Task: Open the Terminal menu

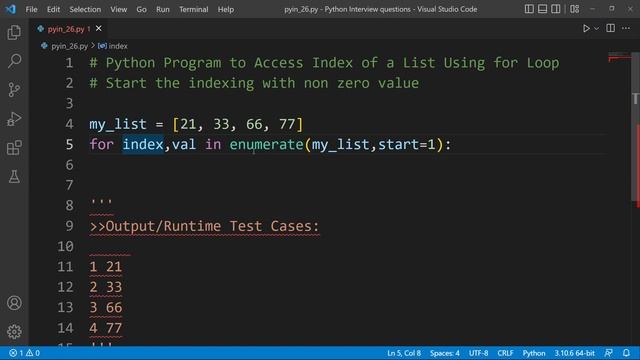Action: tap(193, 9)
